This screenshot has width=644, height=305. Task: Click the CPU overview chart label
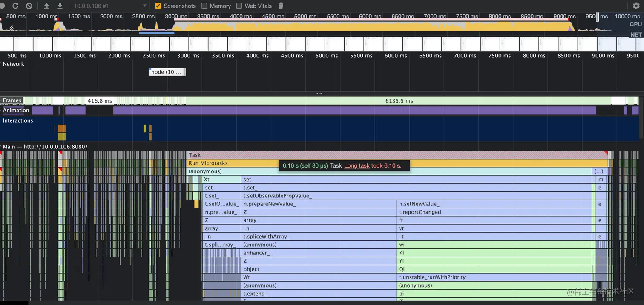click(635, 24)
